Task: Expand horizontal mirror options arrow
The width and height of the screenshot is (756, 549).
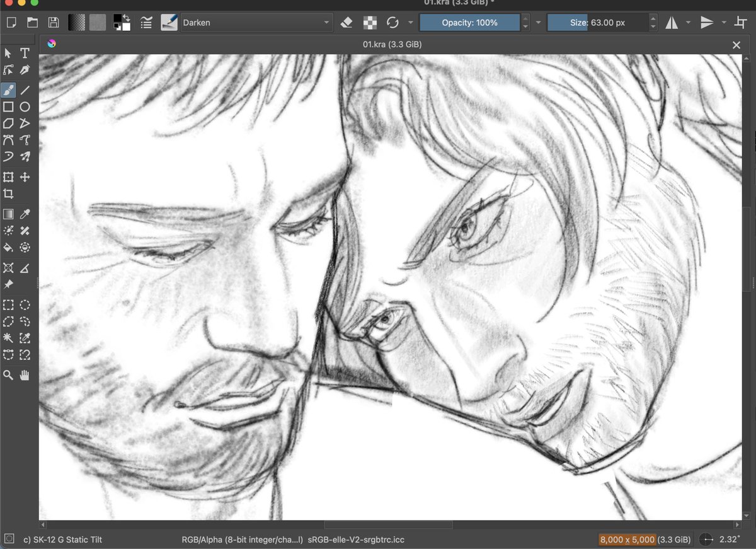Action: [688, 23]
